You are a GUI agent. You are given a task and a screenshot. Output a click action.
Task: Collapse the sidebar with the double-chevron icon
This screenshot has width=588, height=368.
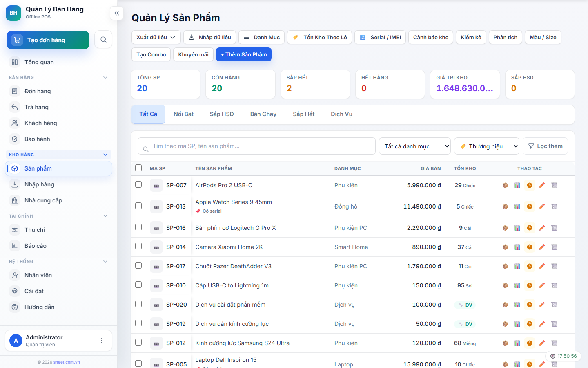click(x=117, y=13)
